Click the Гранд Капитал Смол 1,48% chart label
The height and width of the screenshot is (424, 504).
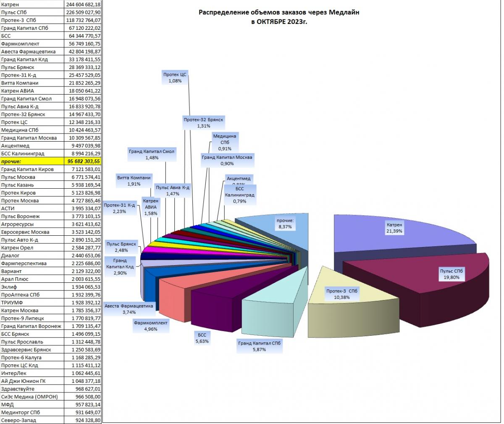point(152,154)
